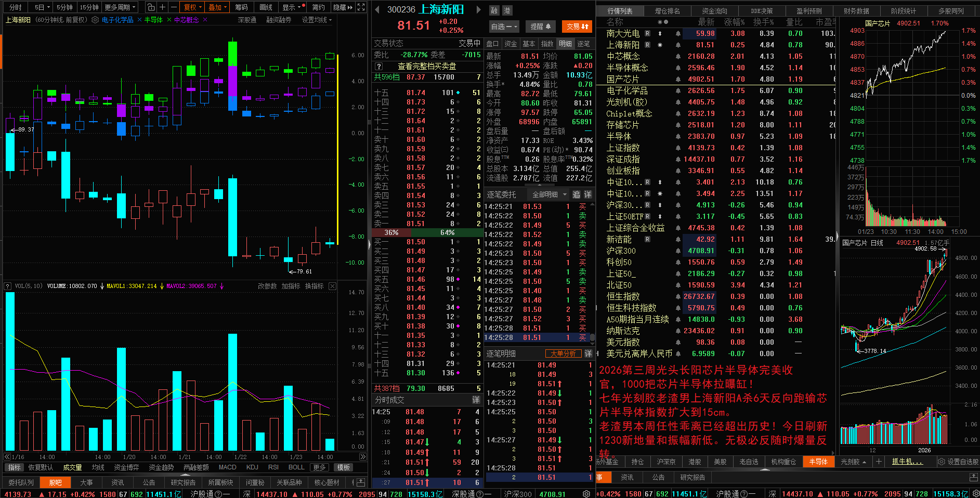Jump timeline to latest with double-right arrow

(x=363, y=457)
